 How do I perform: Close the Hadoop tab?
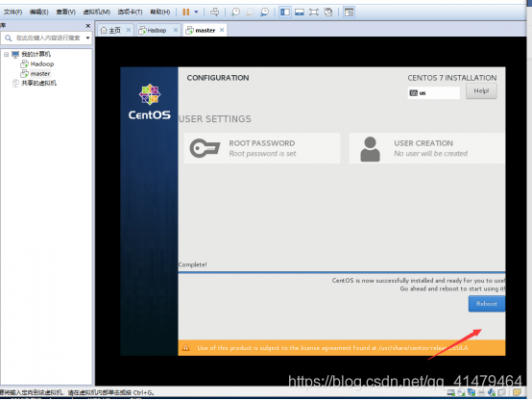pyautogui.click(x=176, y=30)
